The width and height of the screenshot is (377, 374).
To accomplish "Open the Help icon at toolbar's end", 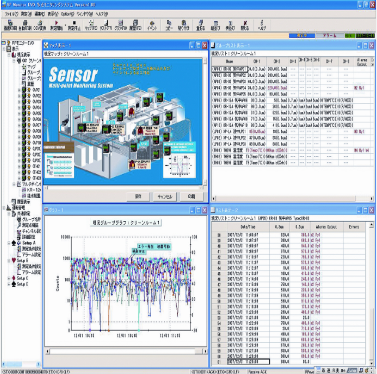I will [262, 25].
